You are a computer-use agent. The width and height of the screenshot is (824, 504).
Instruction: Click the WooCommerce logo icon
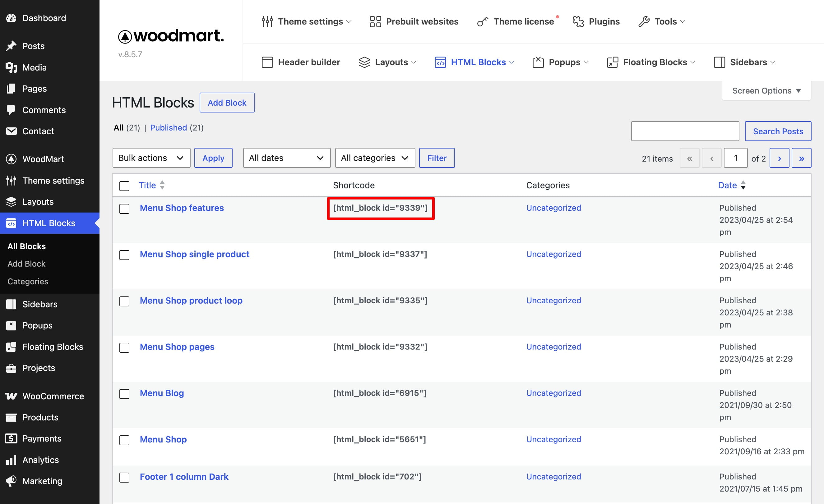click(x=11, y=396)
